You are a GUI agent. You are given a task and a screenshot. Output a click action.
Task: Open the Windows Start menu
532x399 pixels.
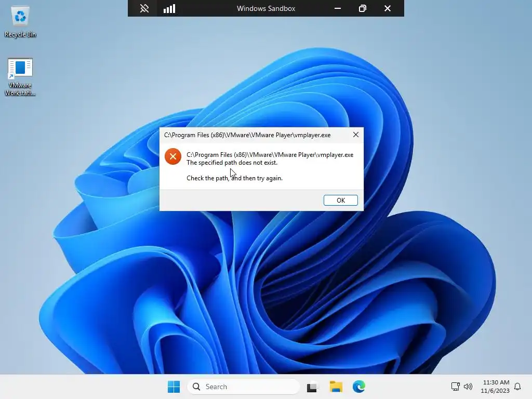click(x=174, y=387)
